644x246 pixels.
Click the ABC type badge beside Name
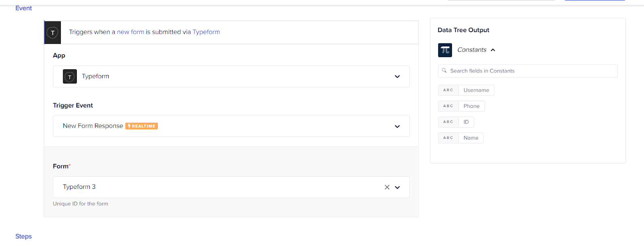[448, 138]
